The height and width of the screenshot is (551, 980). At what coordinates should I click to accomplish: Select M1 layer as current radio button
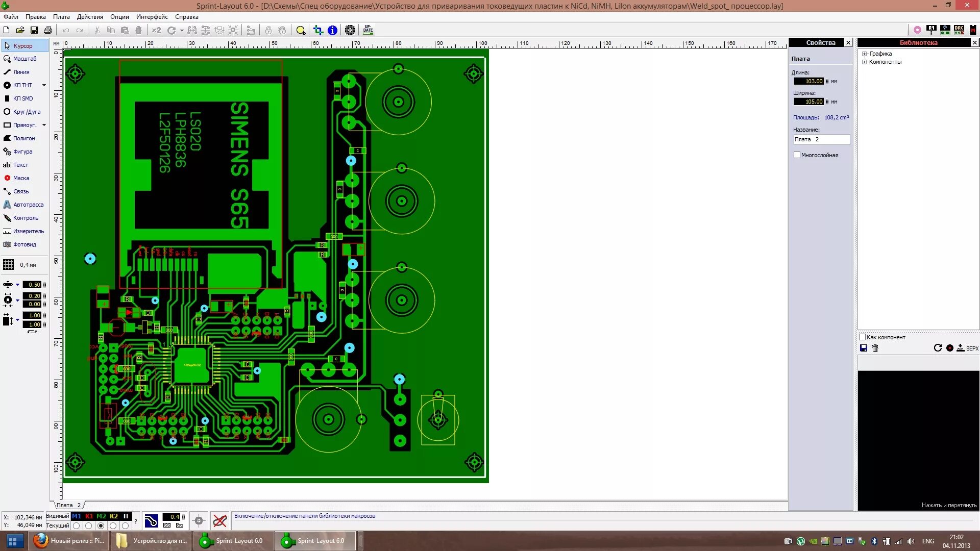(x=77, y=525)
